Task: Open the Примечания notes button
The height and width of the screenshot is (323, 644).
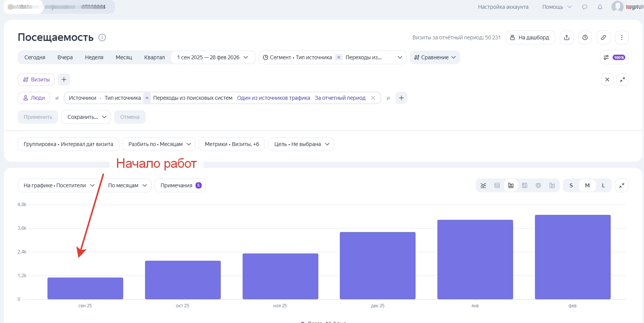Action: coord(180,185)
